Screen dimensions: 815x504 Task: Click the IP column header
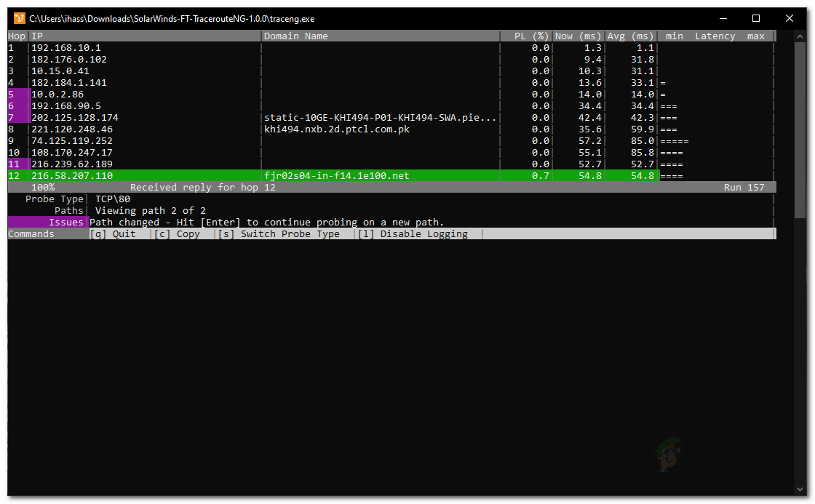tap(37, 36)
